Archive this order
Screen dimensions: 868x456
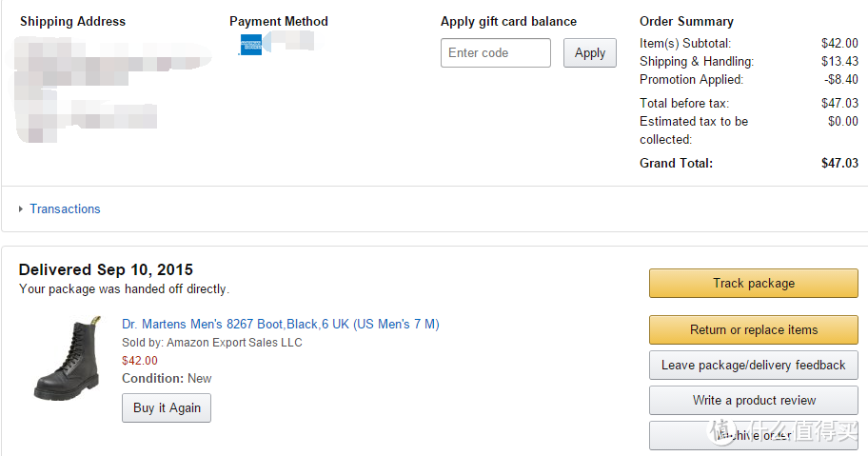(754, 436)
